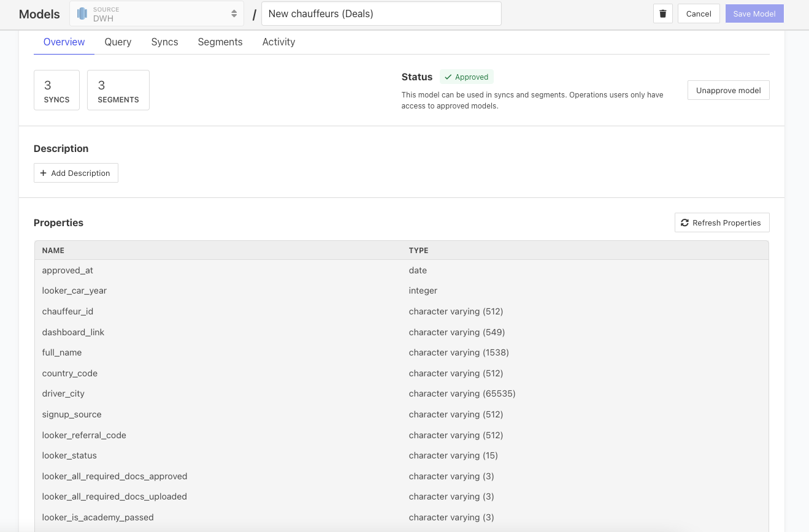Switch to the Overview tab
The height and width of the screenshot is (532, 809).
point(64,42)
